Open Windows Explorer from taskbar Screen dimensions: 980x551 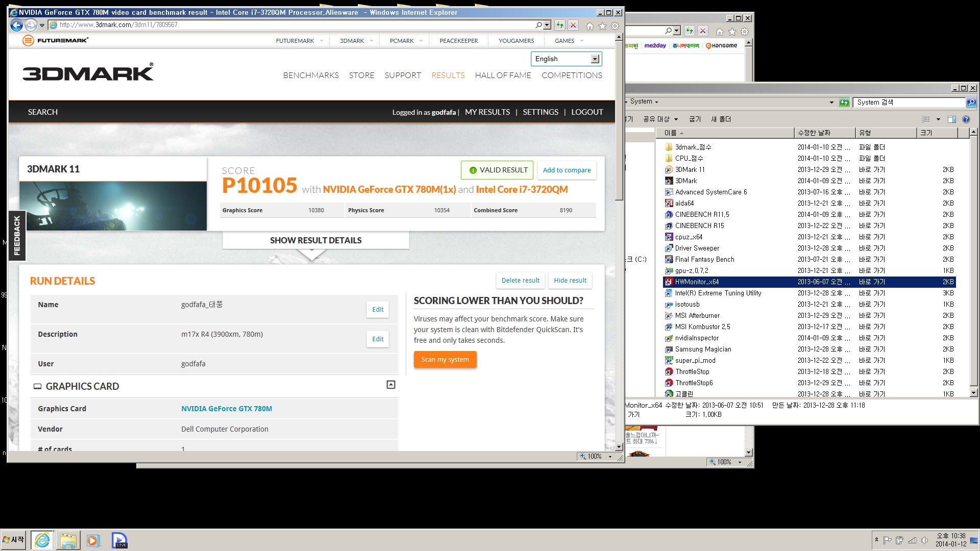click(x=68, y=540)
